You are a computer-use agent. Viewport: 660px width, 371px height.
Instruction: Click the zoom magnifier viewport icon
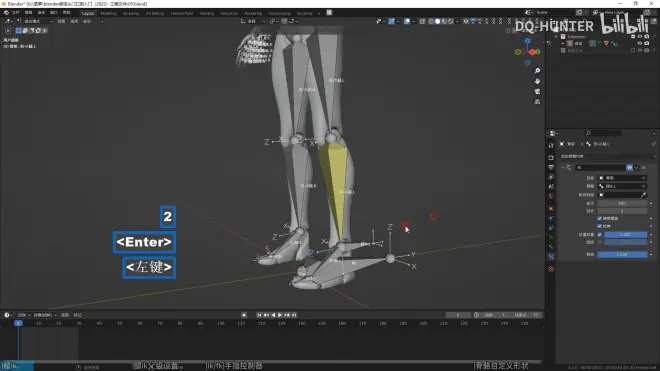pos(537,71)
